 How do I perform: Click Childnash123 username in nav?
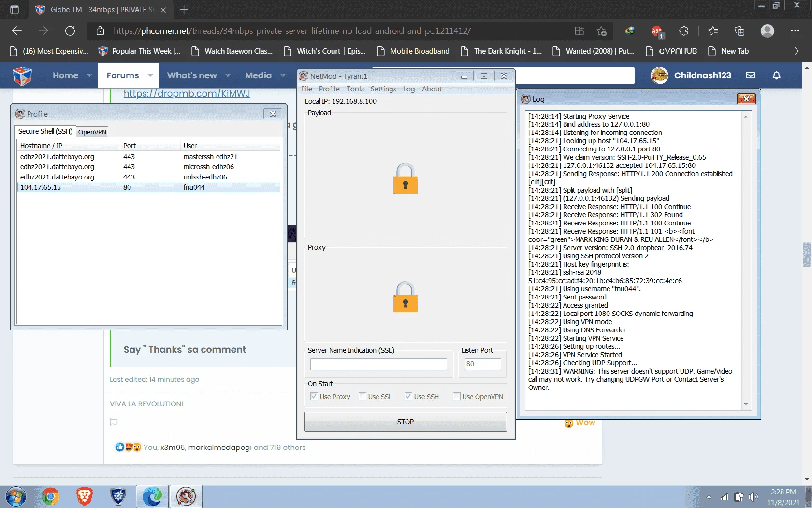tap(702, 75)
